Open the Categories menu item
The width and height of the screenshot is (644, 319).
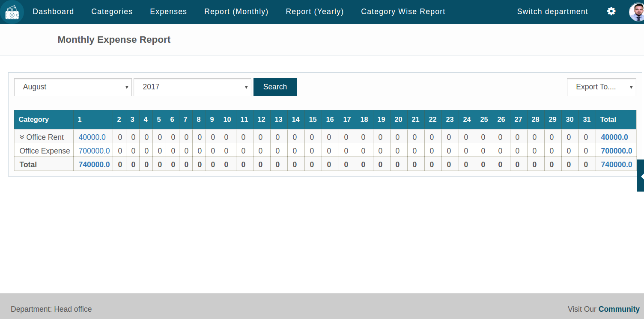click(112, 12)
